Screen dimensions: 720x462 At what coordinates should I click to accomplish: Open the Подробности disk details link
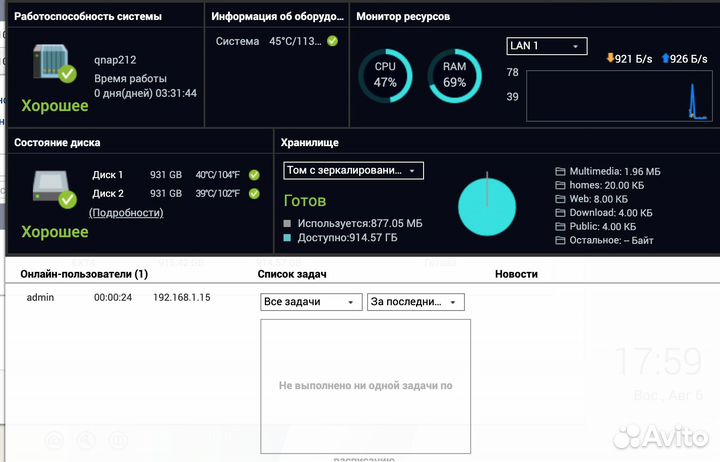pos(126,213)
